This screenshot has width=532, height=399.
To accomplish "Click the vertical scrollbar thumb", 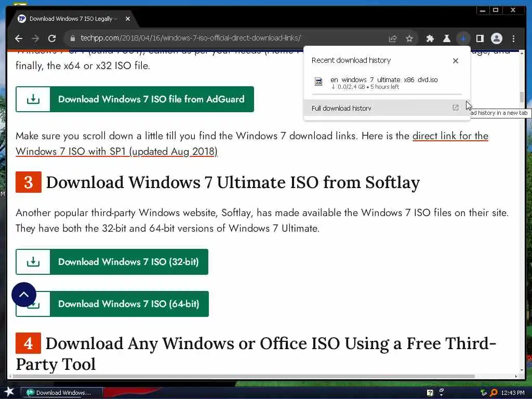I will click(522, 97).
